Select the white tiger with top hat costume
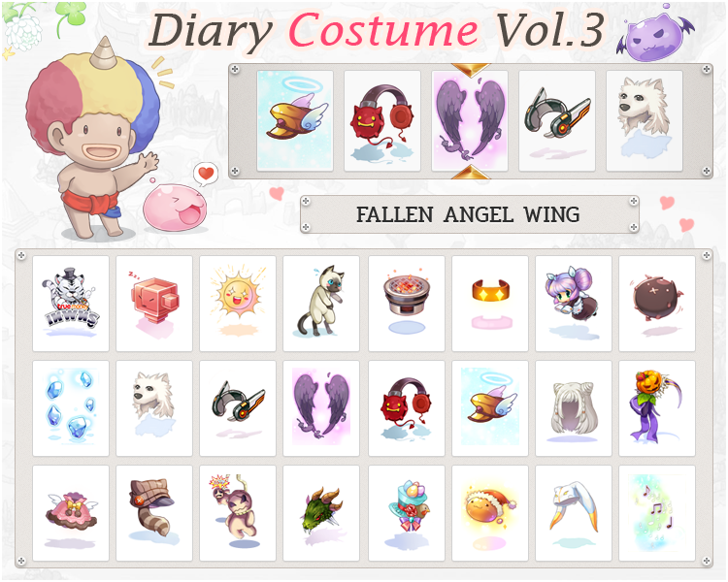Viewport: 728px width, 582px height. 71,303
